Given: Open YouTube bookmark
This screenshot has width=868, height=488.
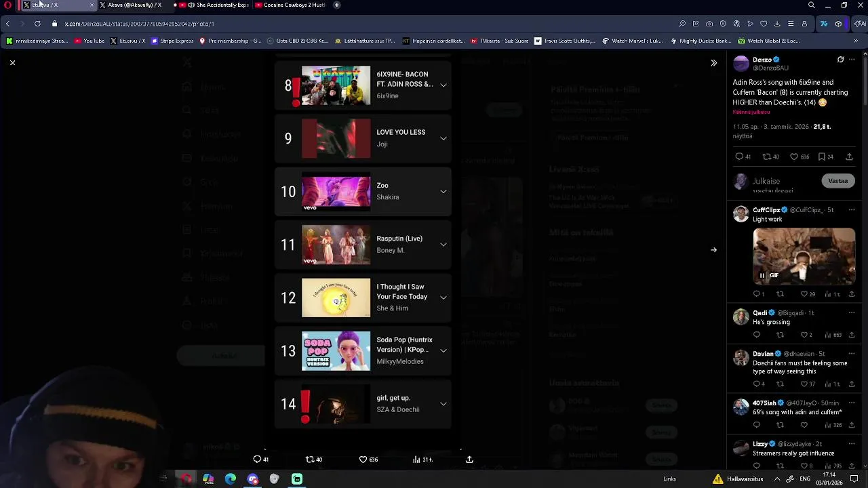Looking at the screenshot, I should (x=90, y=41).
